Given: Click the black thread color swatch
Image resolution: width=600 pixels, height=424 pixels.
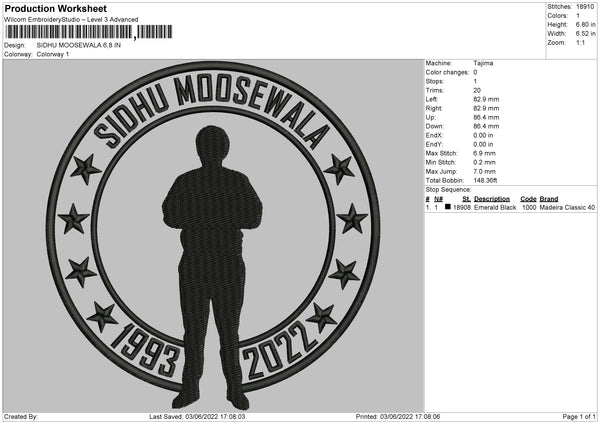Looking at the screenshot, I should [448, 207].
